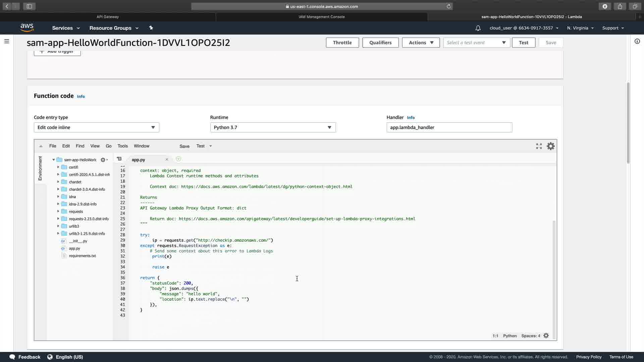Expand the urllib3 folder
Image resolution: width=644 pixels, height=362 pixels.
[x=58, y=226]
